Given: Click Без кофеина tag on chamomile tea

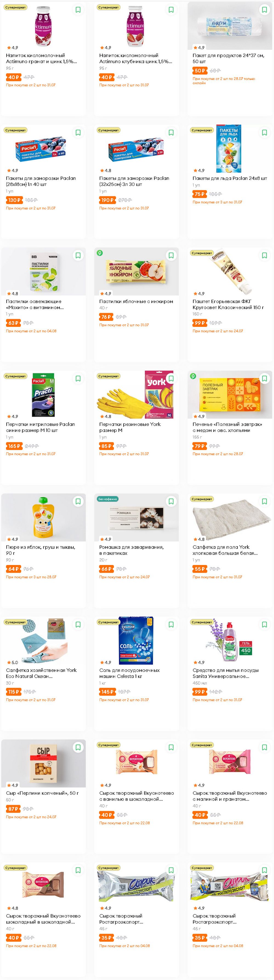Looking at the screenshot, I should pyautogui.click(x=108, y=499).
